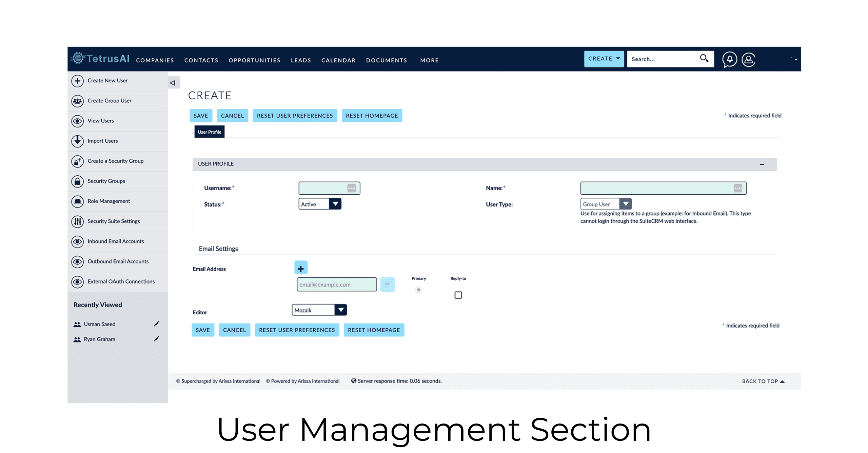Open the COMPANIES menu

click(x=155, y=60)
